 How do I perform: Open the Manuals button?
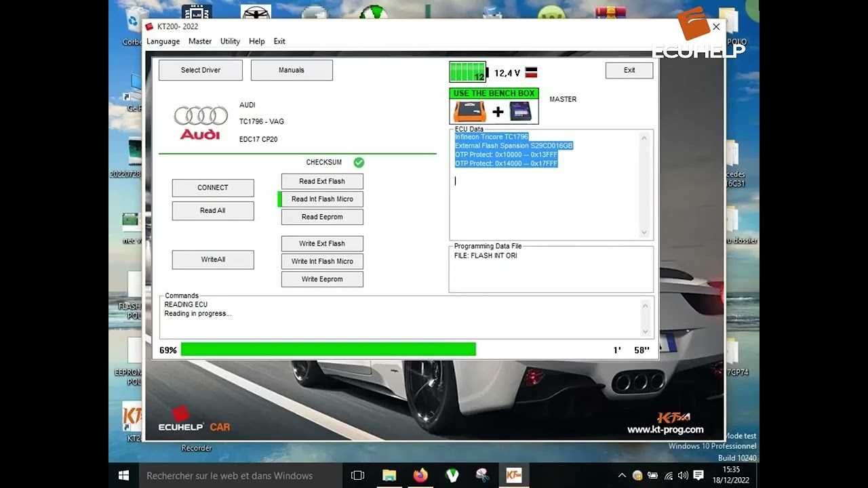pyautogui.click(x=292, y=70)
